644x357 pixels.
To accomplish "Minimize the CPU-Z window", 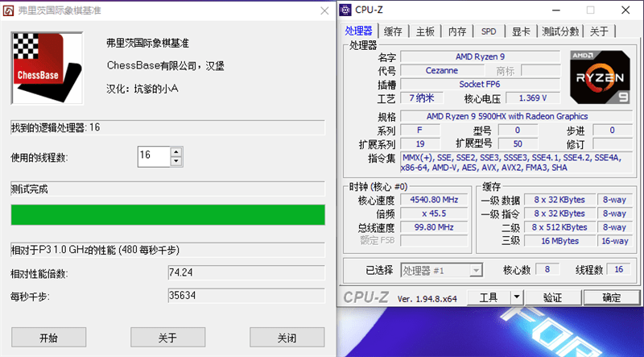I will (555, 10).
